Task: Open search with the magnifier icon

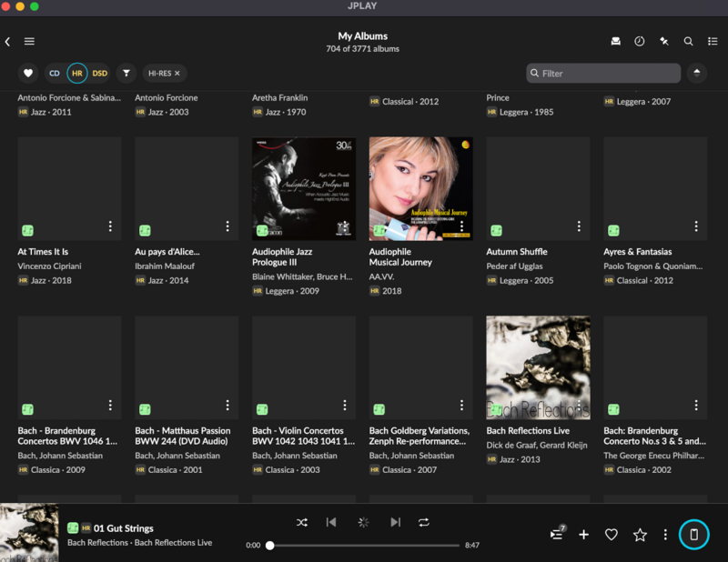Action: pyautogui.click(x=687, y=42)
